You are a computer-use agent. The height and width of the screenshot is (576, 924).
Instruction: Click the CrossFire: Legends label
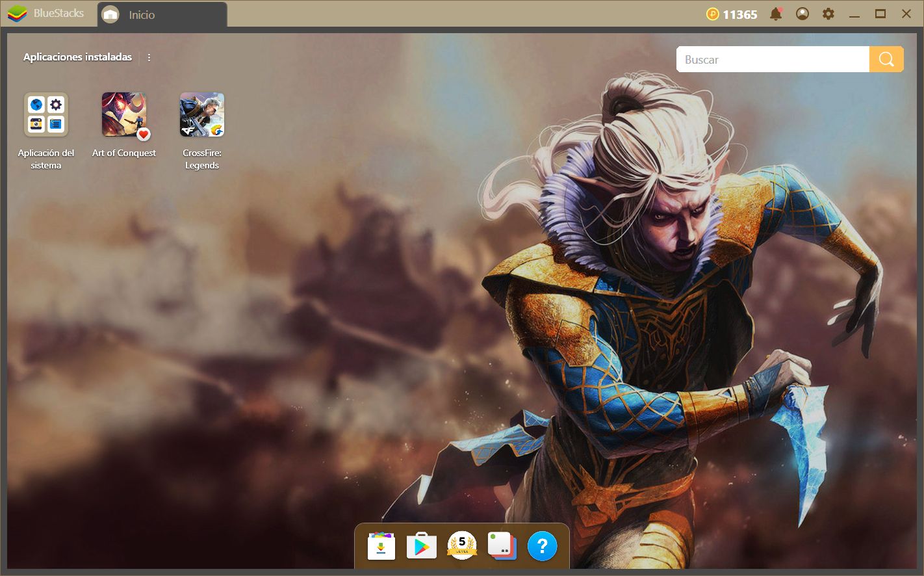(202, 159)
